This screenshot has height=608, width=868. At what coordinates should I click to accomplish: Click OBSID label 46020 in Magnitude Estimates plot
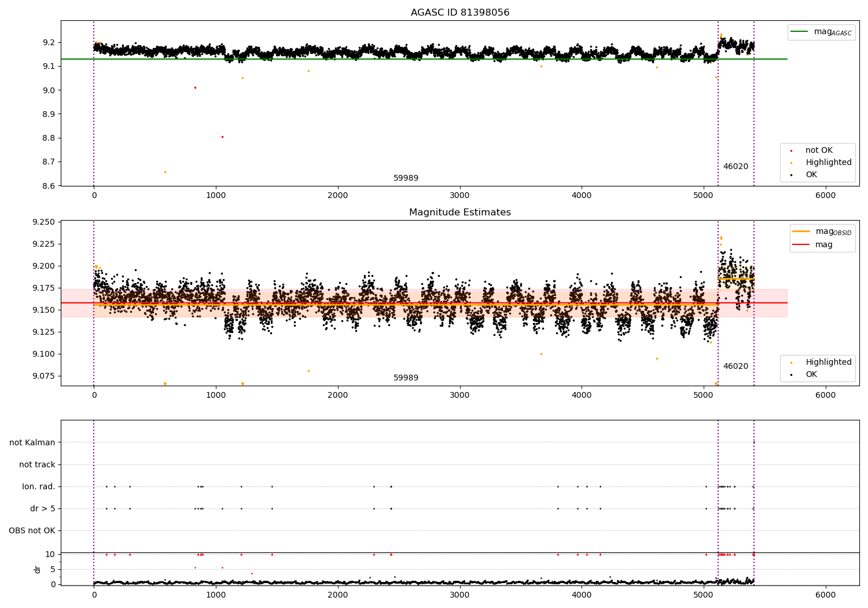pos(735,367)
